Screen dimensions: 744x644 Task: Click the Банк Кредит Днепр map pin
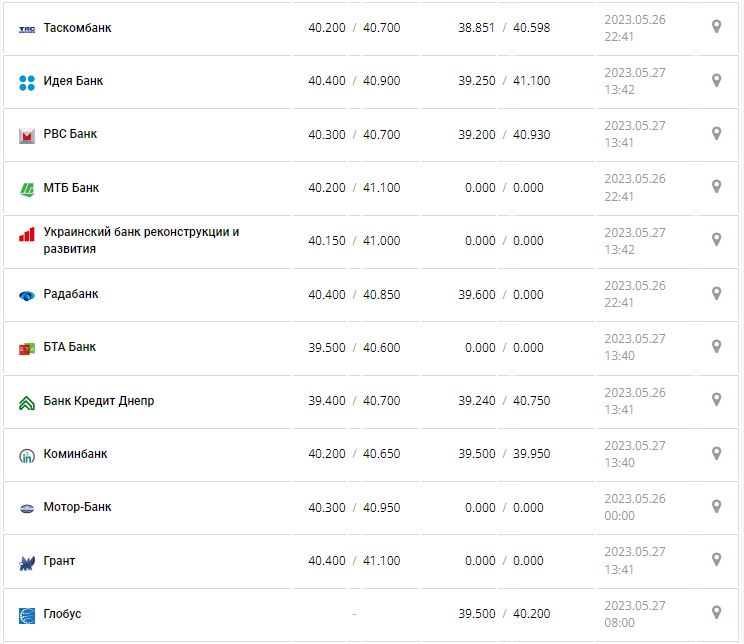(716, 399)
